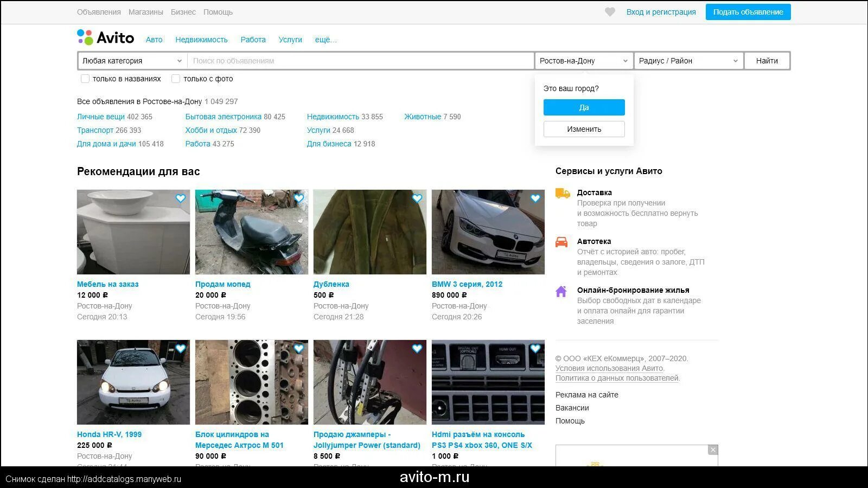Open Продаю джамперы Jollyjumper title
Screen dimensions: 868x488
(367, 440)
